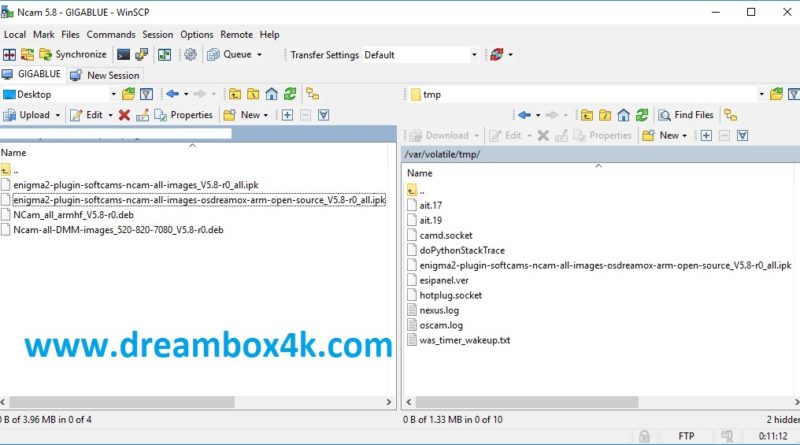800x445 pixels.
Task: Open the Mark menu
Action: pos(43,35)
